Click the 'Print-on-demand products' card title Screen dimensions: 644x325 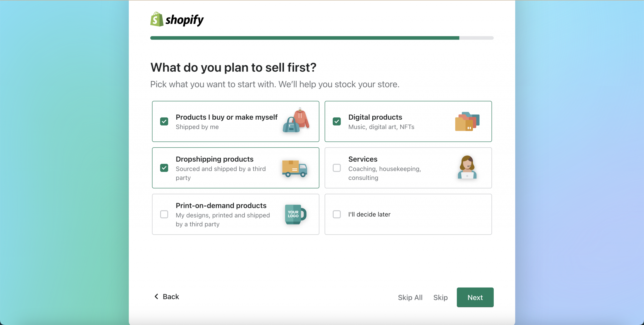click(221, 206)
